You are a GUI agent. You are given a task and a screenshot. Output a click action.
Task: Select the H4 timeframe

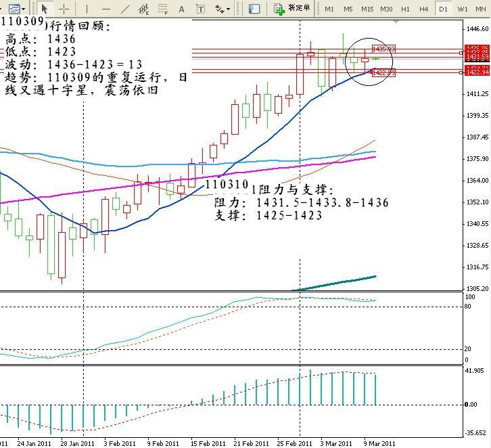coord(423,9)
